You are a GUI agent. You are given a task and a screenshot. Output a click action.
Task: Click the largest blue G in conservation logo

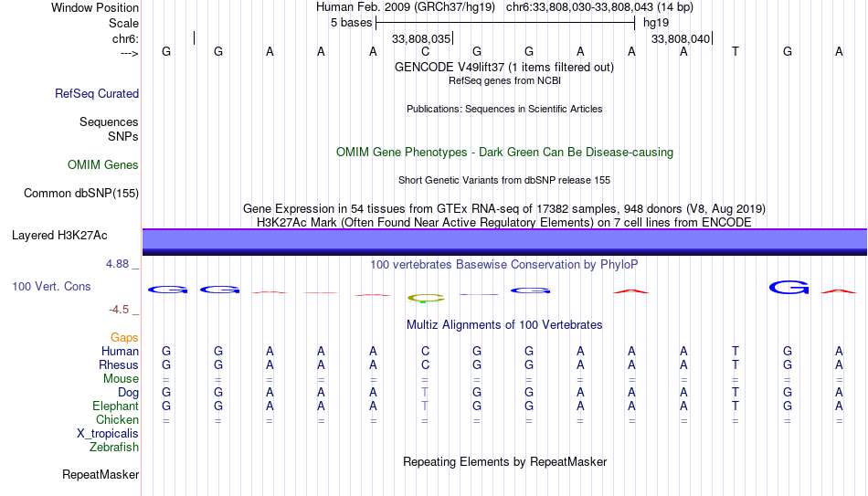(789, 288)
